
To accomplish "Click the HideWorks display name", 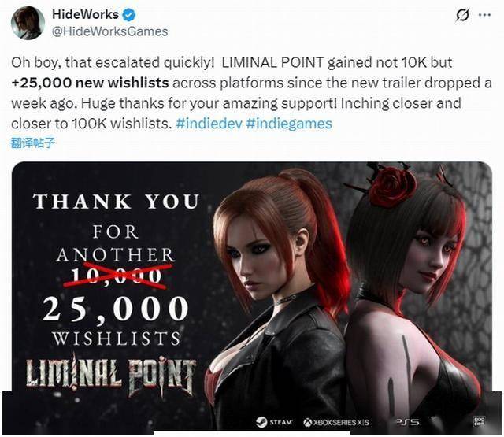I will [85, 14].
